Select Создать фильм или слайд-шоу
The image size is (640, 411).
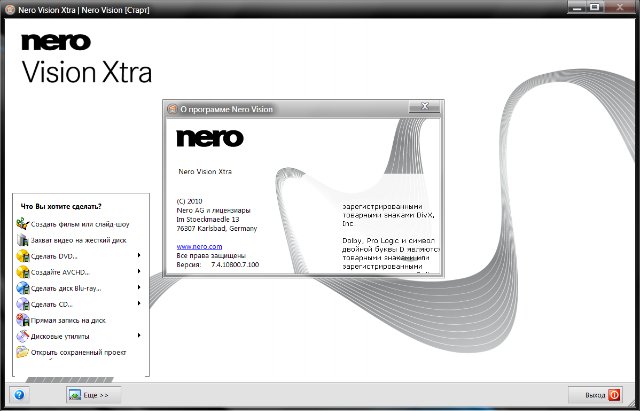[x=80, y=224]
